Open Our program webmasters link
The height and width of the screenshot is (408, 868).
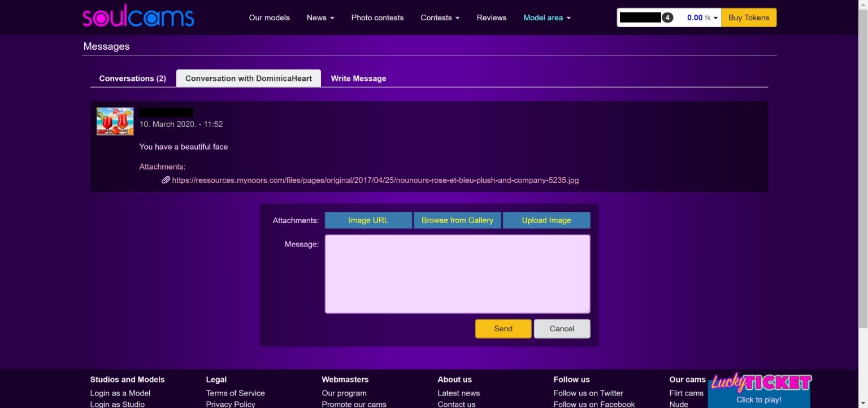click(x=344, y=393)
